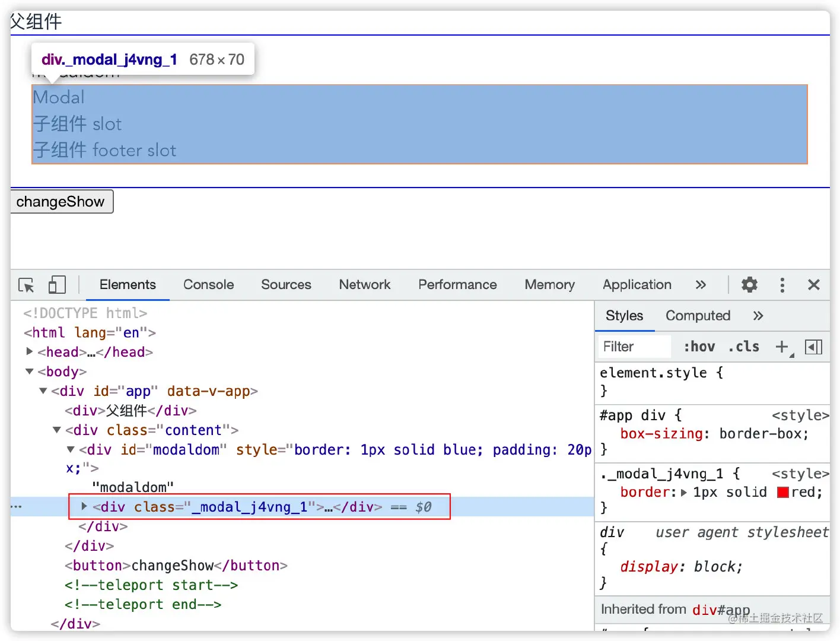Add new style rule plus icon

(783, 347)
